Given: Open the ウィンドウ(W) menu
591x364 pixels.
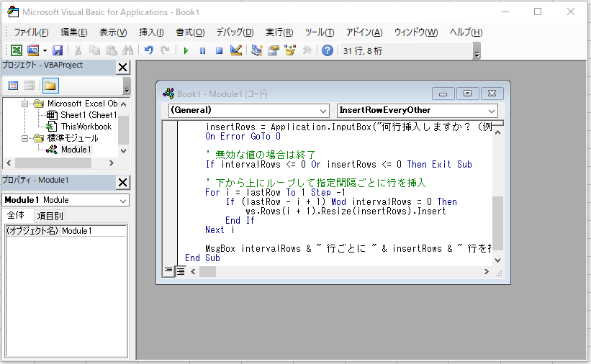Looking at the screenshot, I should (416, 32).
